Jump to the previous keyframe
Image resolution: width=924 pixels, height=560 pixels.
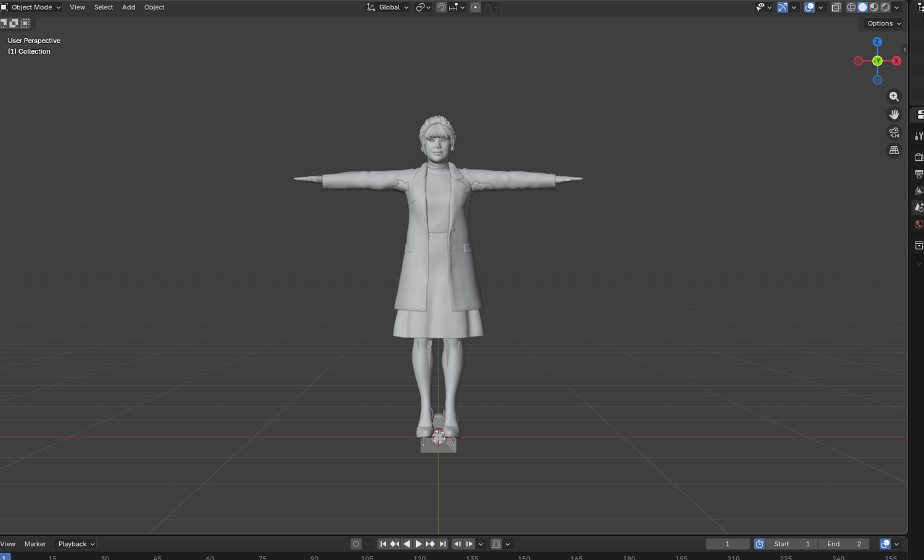pos(395,544)
